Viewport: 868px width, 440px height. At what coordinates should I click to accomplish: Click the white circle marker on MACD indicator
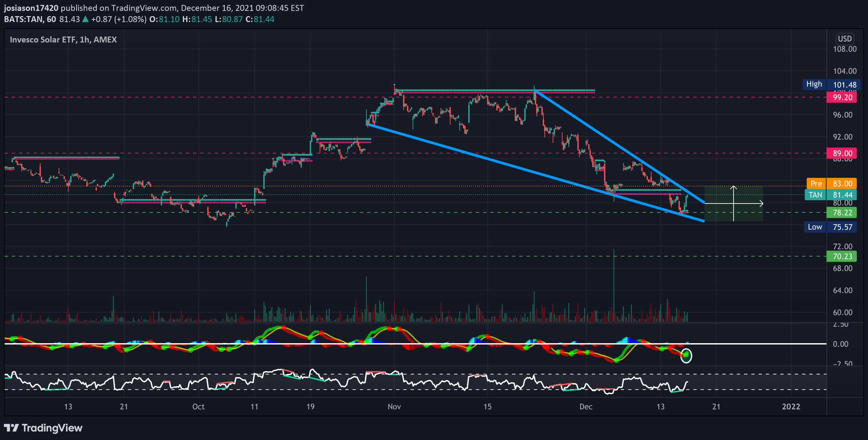[686, 355]
